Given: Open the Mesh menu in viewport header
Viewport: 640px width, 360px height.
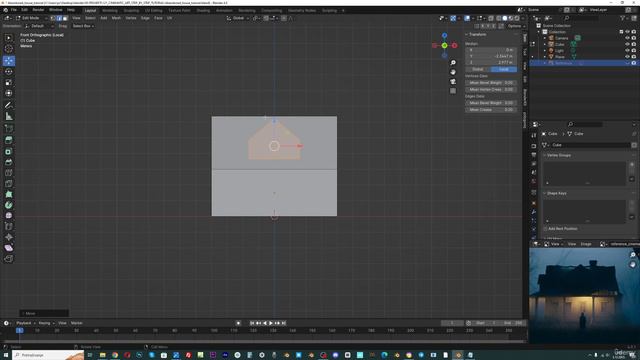Looking at the screenshot, I should click(x=116, y=18).
